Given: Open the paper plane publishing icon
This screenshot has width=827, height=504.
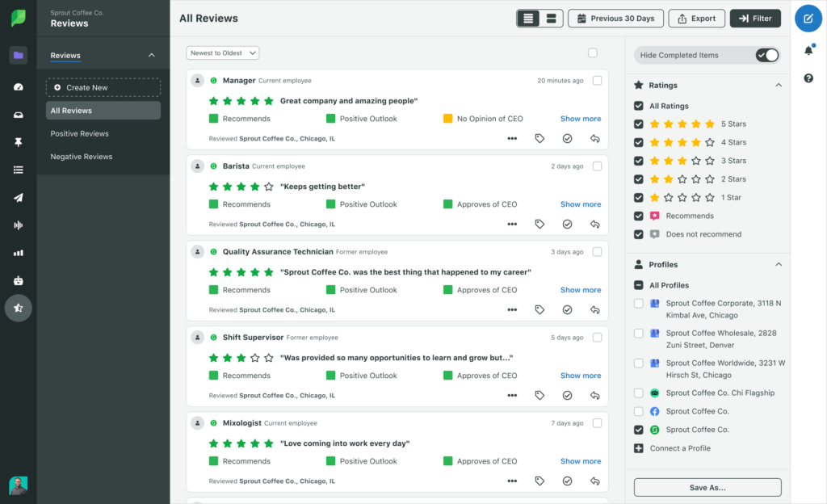Looking at the screenshot, I should click(19, 198).
